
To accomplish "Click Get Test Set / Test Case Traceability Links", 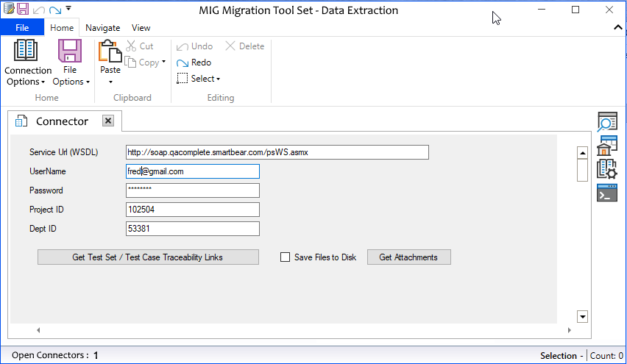I will (x=148, y=257).
